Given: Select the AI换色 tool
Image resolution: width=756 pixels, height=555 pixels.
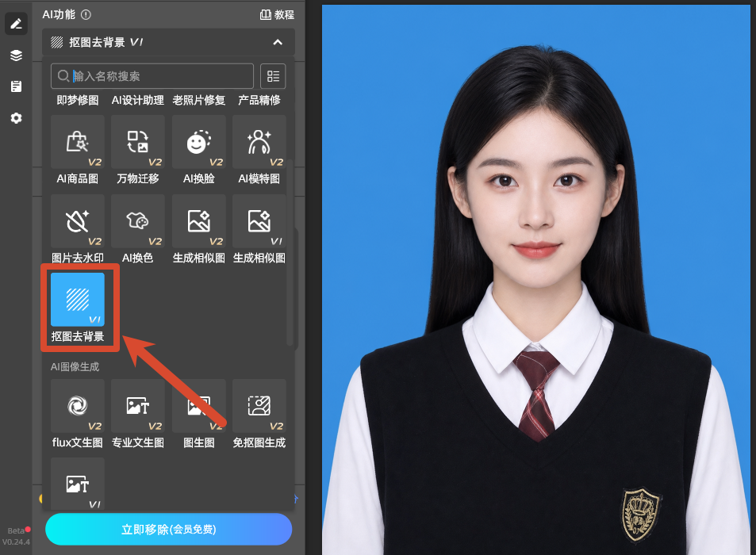Looking at the screenshot, I should (x=138, y=230).
